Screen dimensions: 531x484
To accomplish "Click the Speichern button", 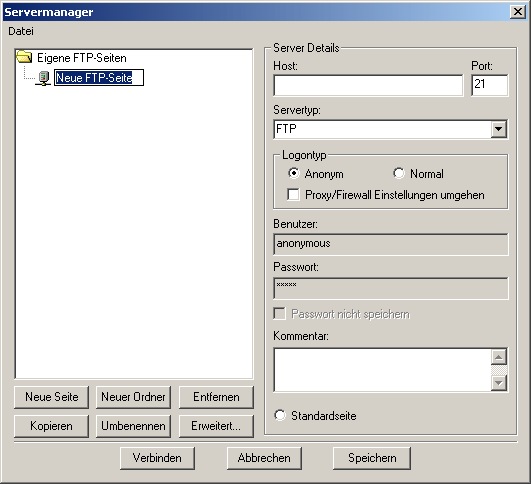I will pyautogui.click(x=372, y=458).
